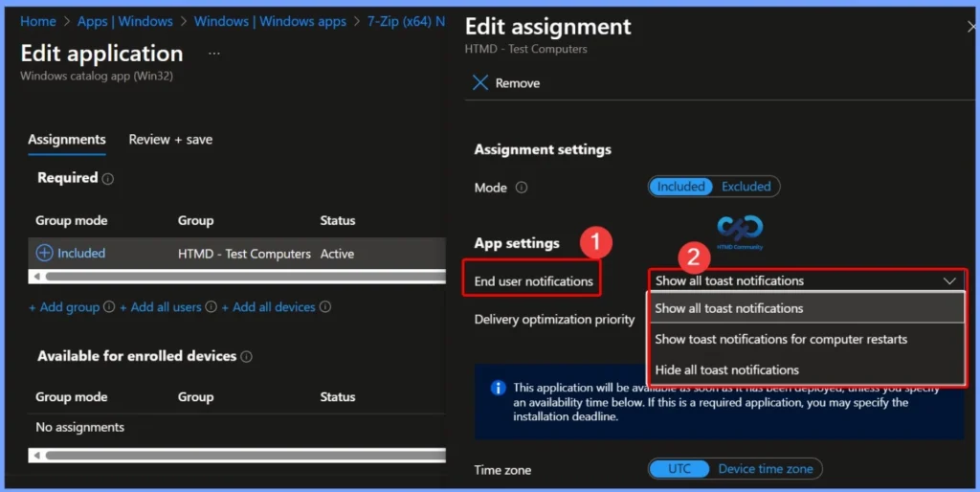Go to Home breadcrumb
This screenshot has width=980, height=492.
point(38,21)
